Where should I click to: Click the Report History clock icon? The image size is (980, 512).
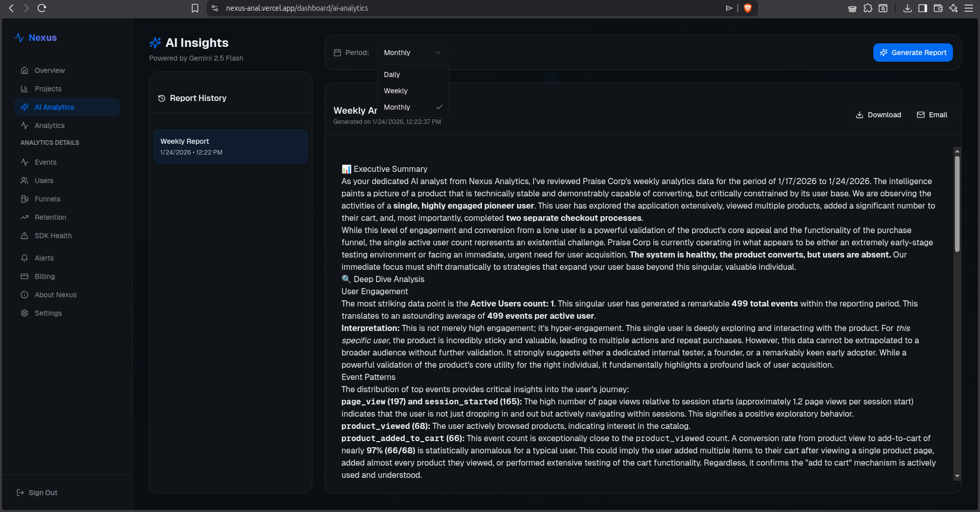click(x=162, y=98)
